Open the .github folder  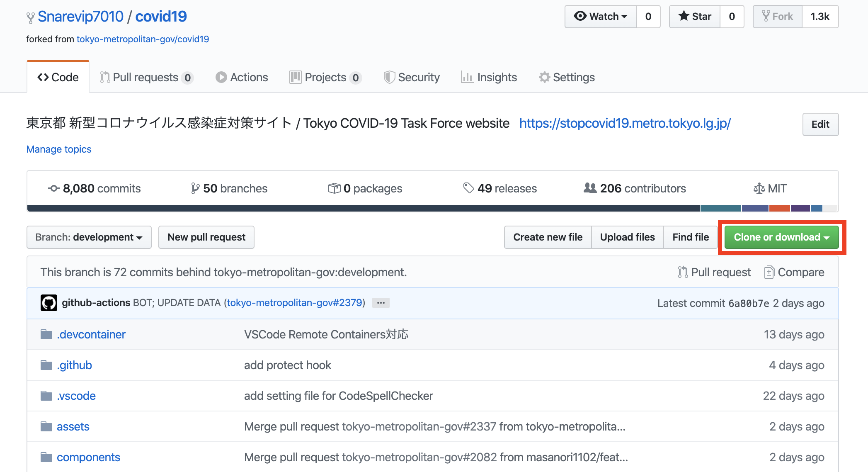[74, 365]
